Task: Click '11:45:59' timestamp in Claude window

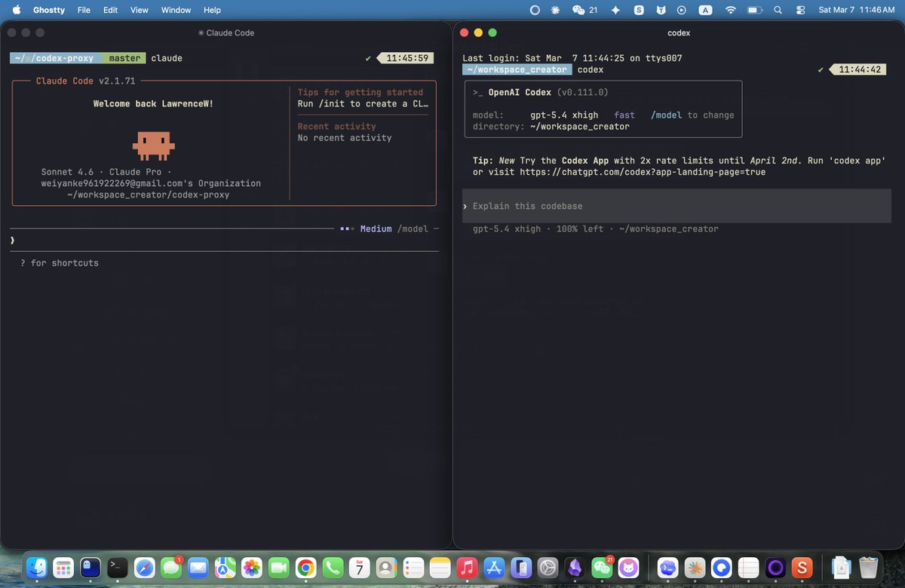Action: pos(407,58)
